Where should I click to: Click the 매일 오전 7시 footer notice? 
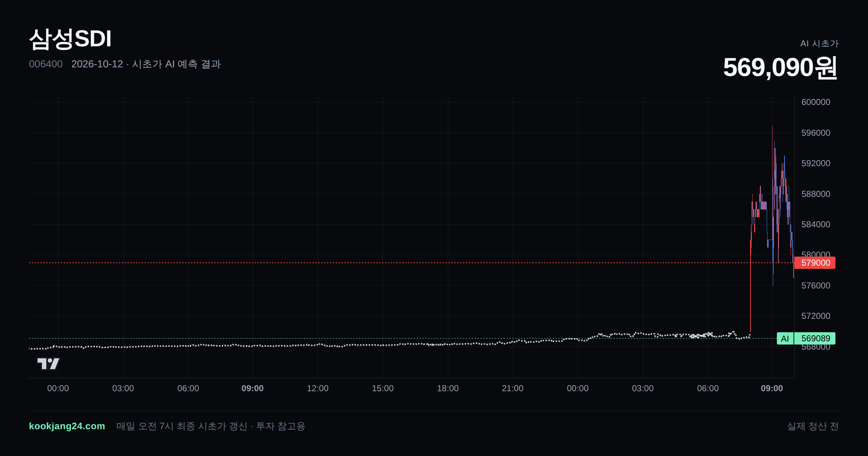tap(211, 426)
